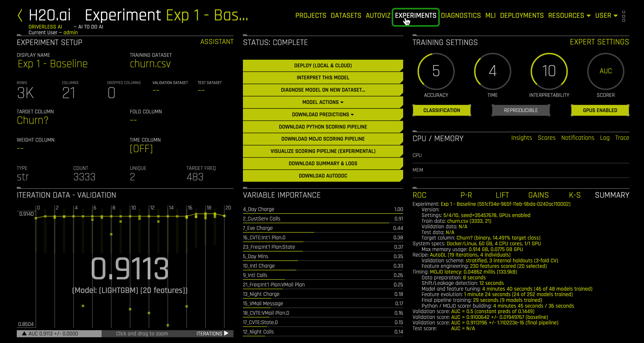Click the admin current user link

coord(70,32)
